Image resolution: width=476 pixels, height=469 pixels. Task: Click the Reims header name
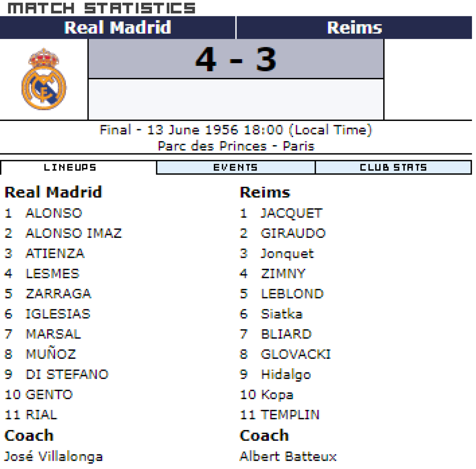[354, 28]
